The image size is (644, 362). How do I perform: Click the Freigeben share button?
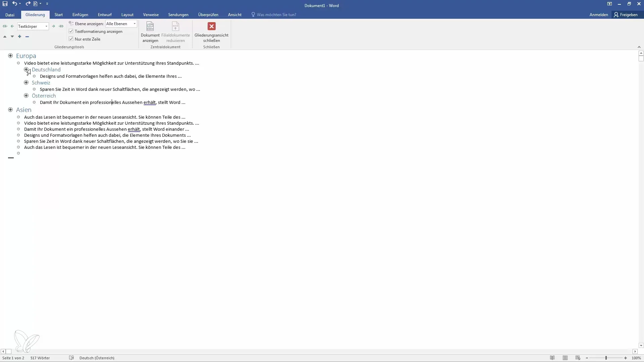[x=626, y=15]
